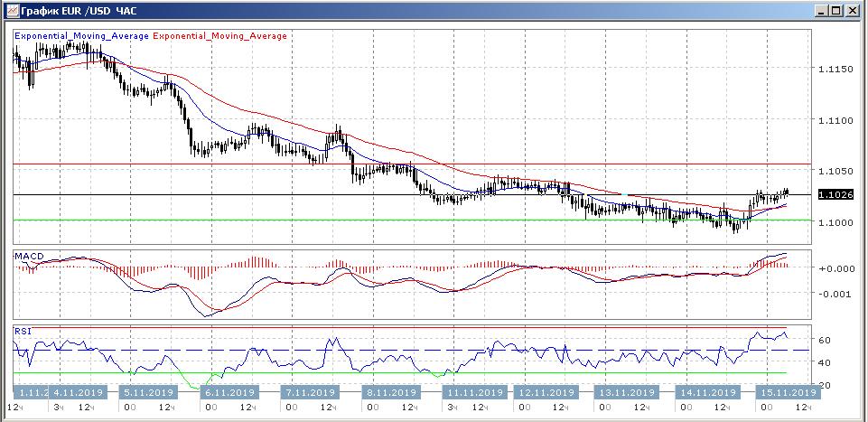Click the RSI 60 level axis label

click(x=824, y=340)
